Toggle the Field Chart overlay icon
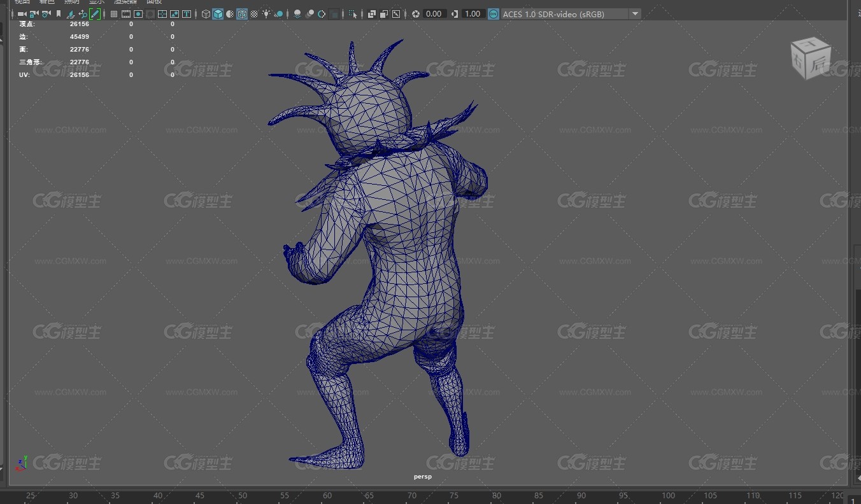 pyautogui.click(x=162, y=14)
